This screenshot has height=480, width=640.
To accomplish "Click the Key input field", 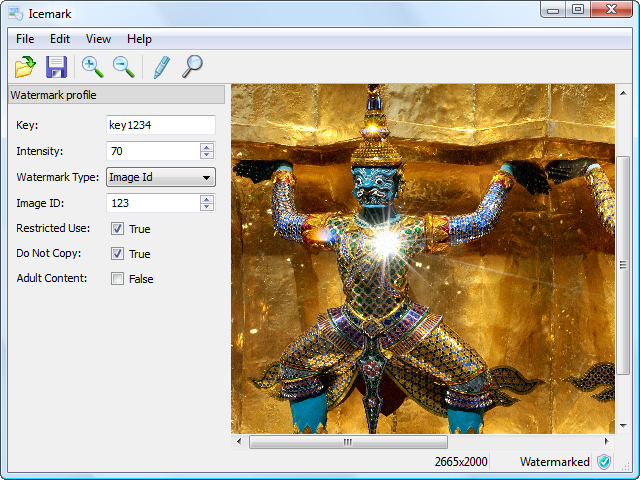I will 161,125.
